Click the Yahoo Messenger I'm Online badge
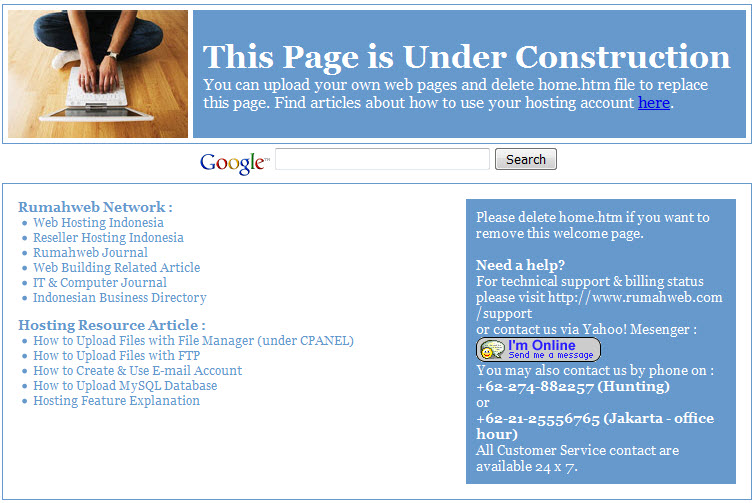Screen dimensions: 754x503 [x=538, y=350]
